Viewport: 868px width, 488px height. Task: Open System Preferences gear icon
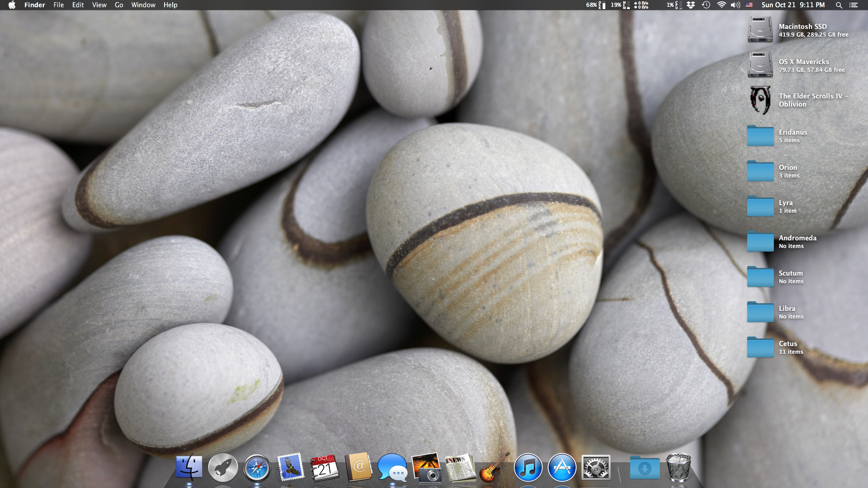(595, 468)
